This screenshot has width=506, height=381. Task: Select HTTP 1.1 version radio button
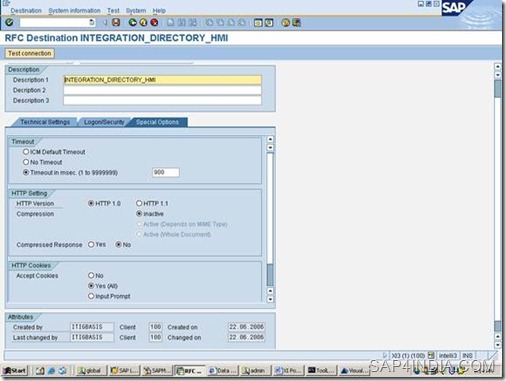click(x=139, y=203)
